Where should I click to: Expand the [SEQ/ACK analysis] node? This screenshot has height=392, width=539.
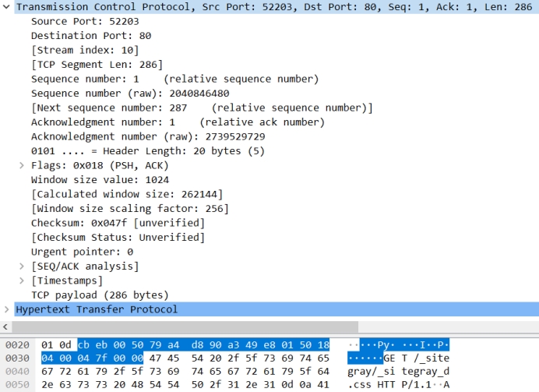22,267
